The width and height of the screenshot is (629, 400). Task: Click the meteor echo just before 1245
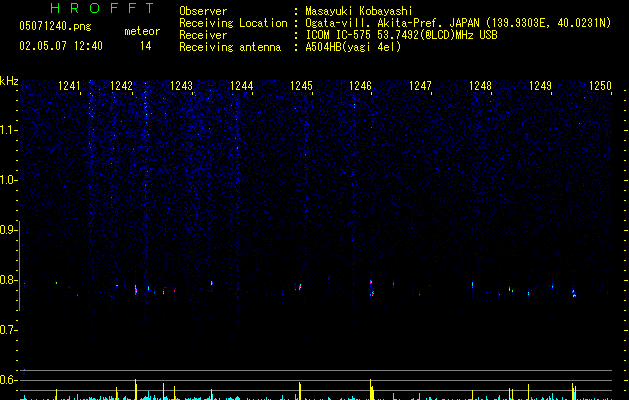pyautogui.click(x=299, y=287)
